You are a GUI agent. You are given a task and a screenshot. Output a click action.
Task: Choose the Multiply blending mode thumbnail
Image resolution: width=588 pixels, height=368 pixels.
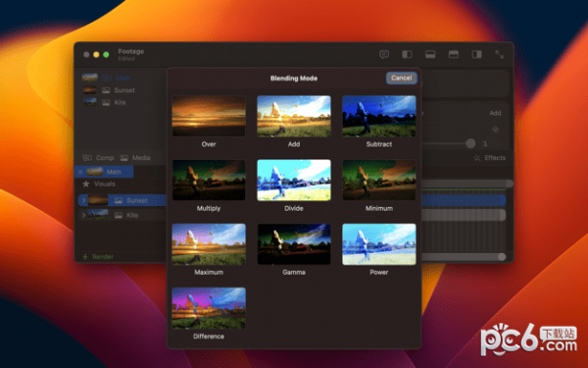coord(209,180)
